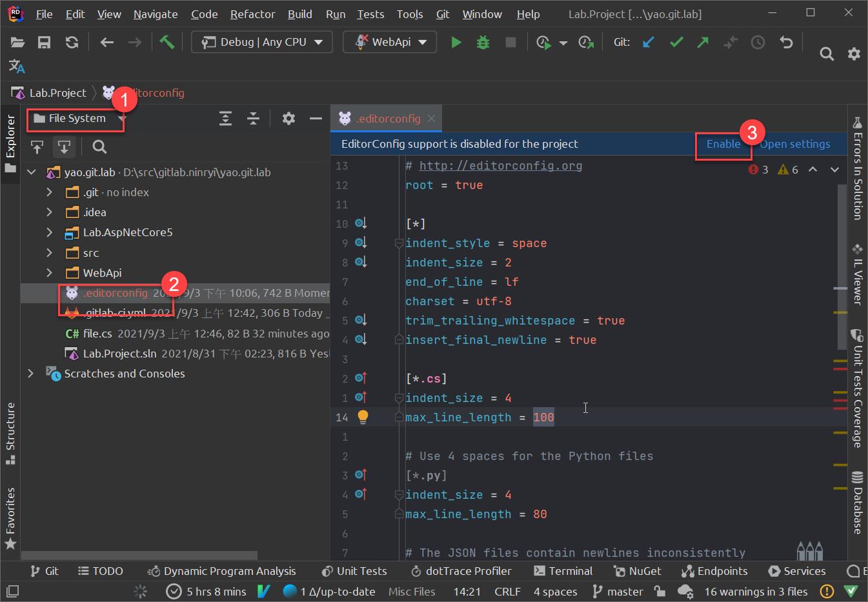This screenshot has width=868, height=602.
Task: Start debugging with the bug icon
Action: pyautogui.click(x=483, y=42)
